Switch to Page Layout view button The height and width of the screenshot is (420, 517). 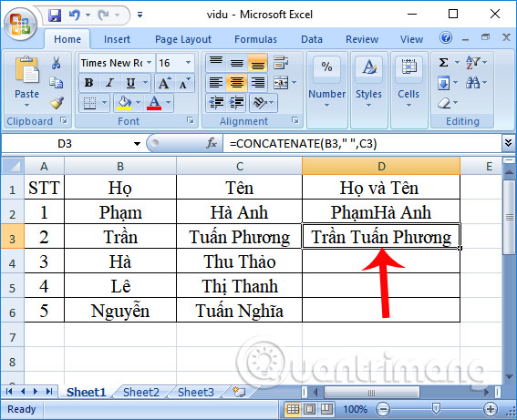click(310, 409)
